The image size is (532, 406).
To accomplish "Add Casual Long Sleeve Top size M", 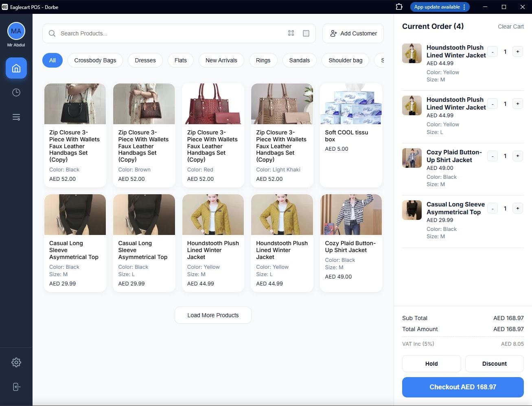I will tap(75, 243).
